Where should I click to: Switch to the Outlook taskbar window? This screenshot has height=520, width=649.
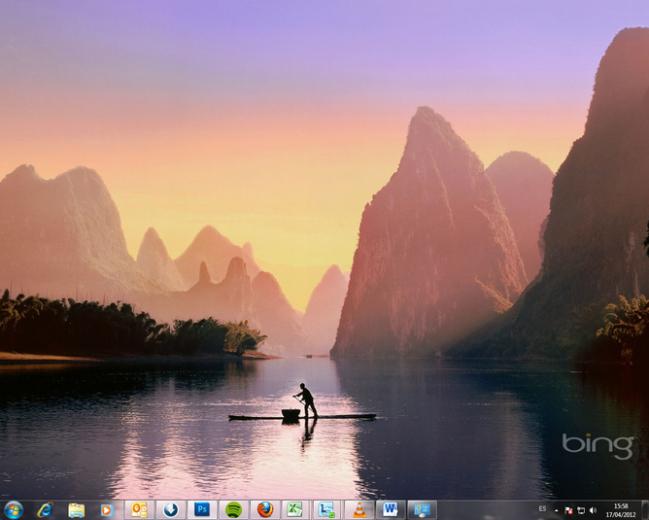pos(139,510)
